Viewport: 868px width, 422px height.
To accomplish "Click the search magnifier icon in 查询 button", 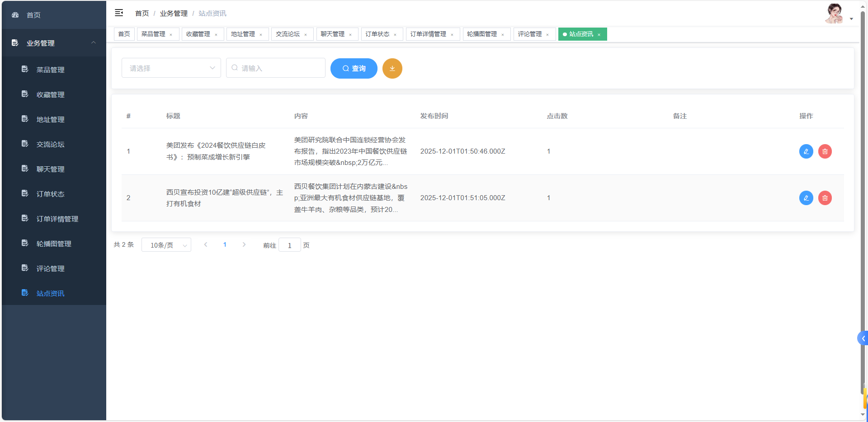I will pyautogui.click(x=345, y=68).
